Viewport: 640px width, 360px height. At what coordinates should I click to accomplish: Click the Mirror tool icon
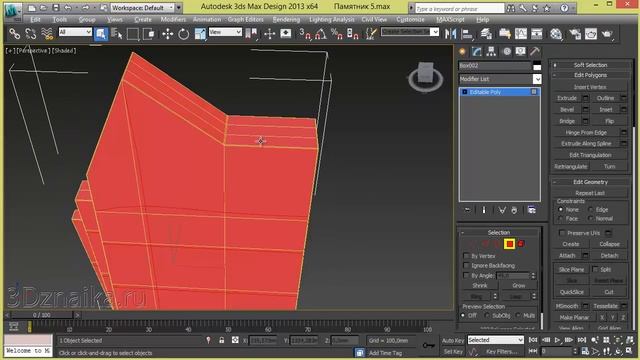[x=451, y=34]
